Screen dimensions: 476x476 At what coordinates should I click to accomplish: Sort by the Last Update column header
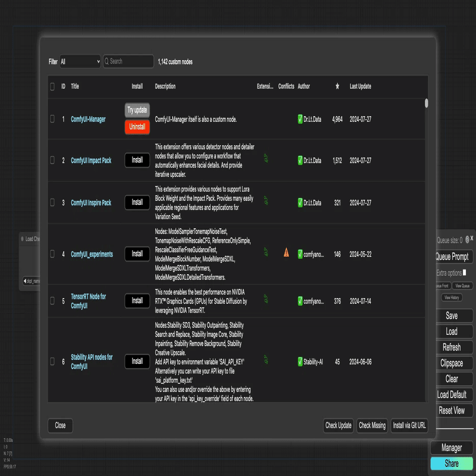tap(360, 86)
